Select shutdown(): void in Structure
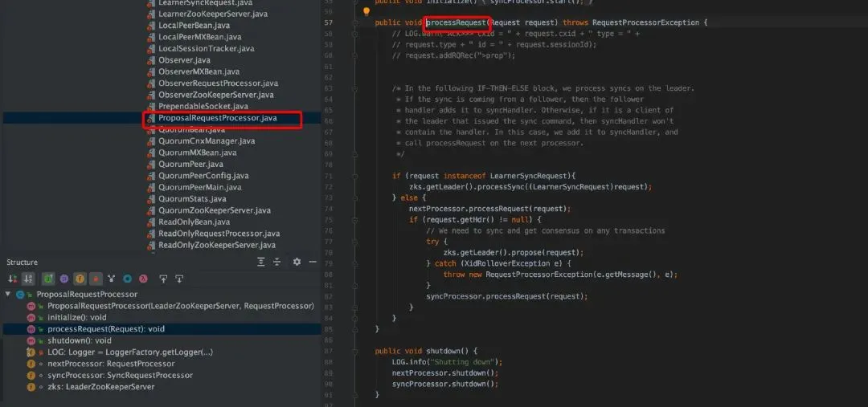The height and width of the screenshot is (407, 868). [x=79, y=340]
